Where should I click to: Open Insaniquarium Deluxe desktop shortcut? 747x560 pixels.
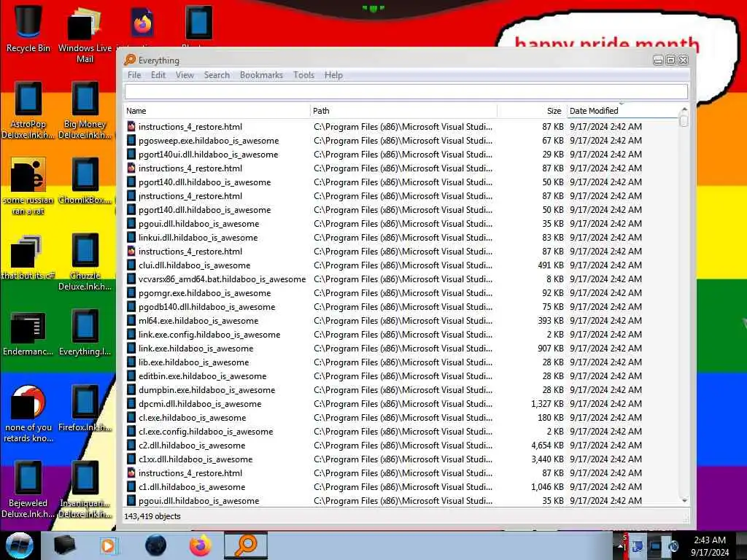(85, 489)
